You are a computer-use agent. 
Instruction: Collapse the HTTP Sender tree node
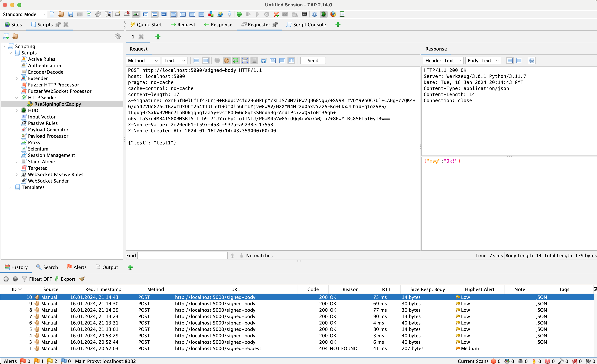click(x=17, y=97)
